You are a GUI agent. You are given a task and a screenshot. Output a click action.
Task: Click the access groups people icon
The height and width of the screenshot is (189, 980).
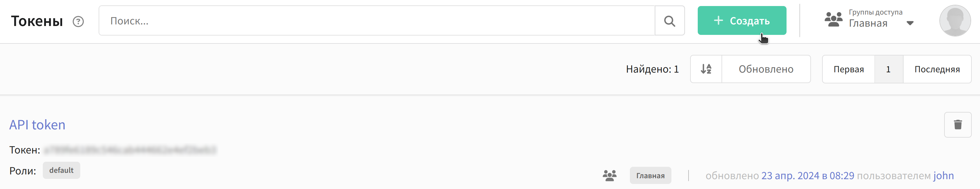pyautogui.click(x=833, y=19)
